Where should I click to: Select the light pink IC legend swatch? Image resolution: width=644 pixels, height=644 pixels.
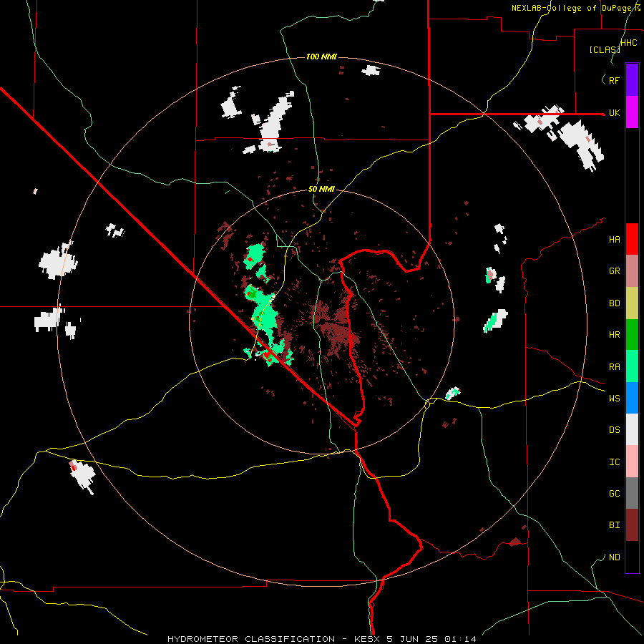632,462
